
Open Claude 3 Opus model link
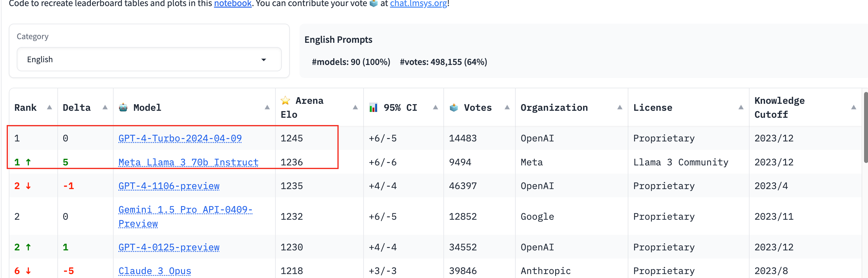point(155,271)
